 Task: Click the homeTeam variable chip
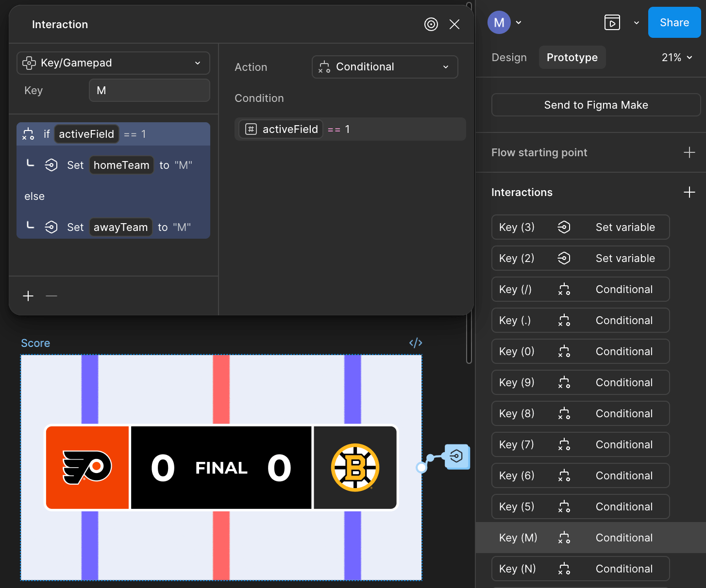(x=121, y=165)
